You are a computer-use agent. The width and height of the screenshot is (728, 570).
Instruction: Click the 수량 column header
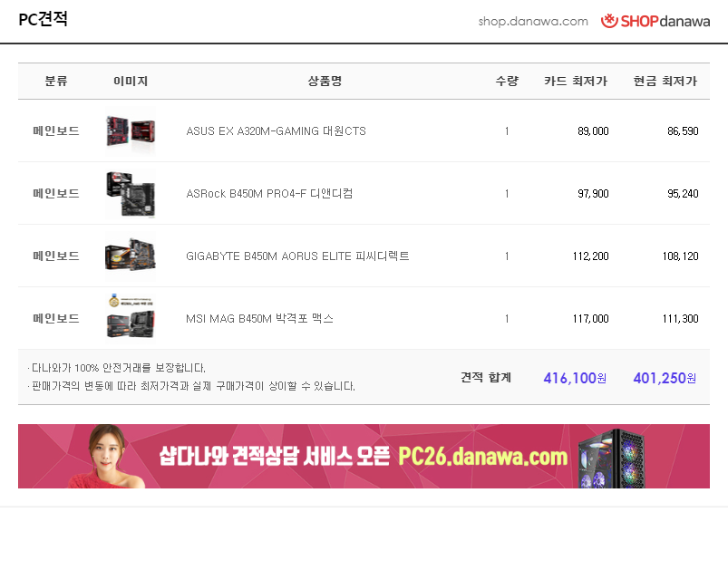pyautogui.click(x=507, y=82)
